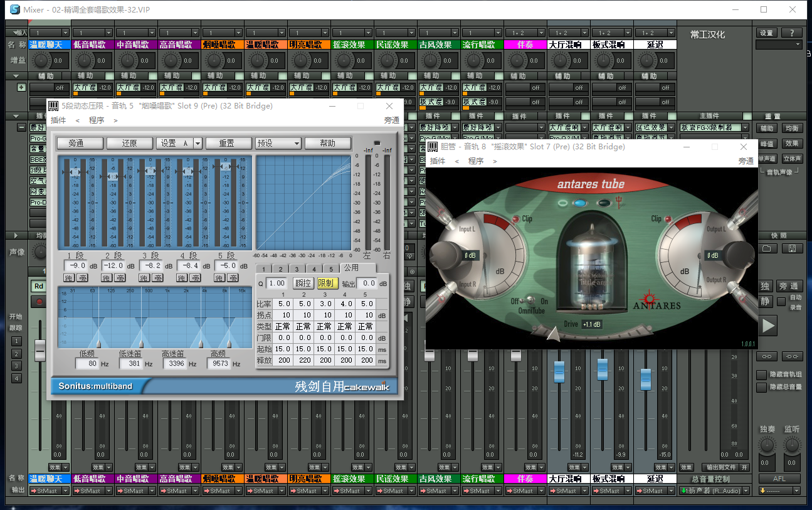Viewport: 812px width, 510px height.
Task: Toggle the 独 solo button on the master
Action: click(x=765, y=286)
